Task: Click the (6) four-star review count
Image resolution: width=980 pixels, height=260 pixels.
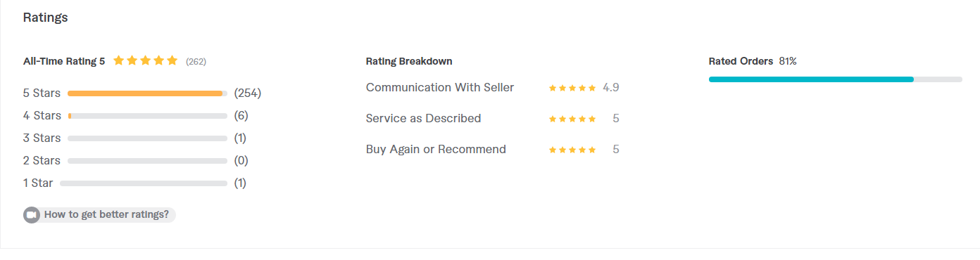Action: [241, 115]
